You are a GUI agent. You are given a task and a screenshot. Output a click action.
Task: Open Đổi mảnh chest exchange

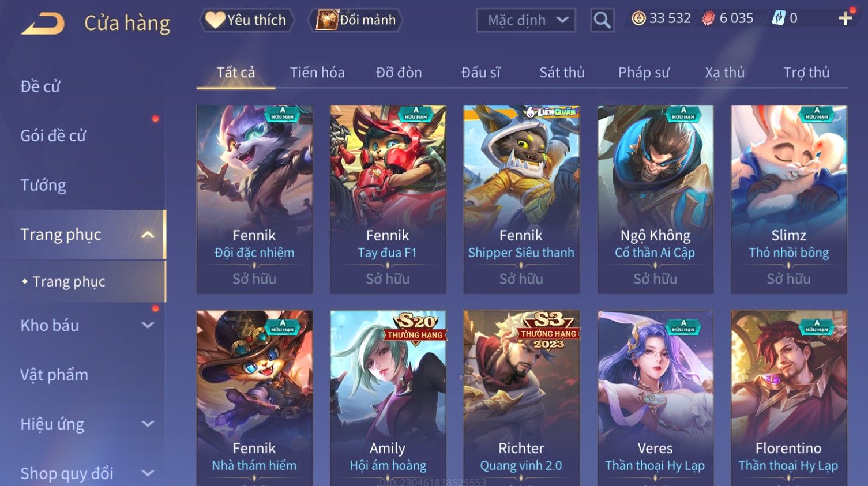point(356,20)
